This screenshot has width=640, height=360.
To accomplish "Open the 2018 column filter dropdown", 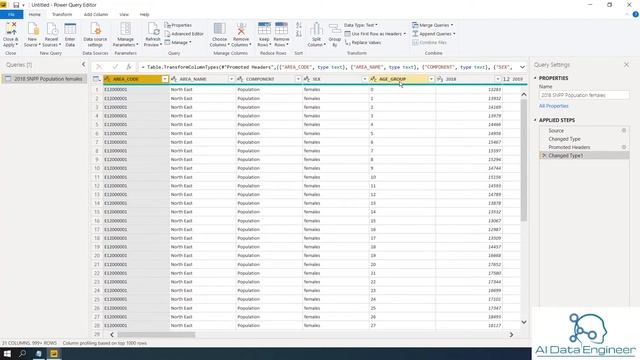I will point(498,79).
